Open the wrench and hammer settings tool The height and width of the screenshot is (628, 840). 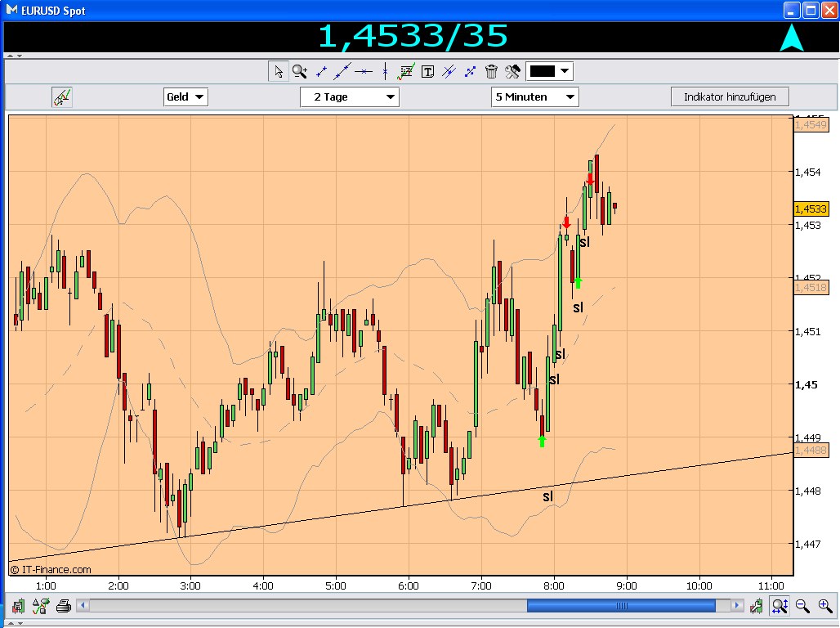[512, 71]
